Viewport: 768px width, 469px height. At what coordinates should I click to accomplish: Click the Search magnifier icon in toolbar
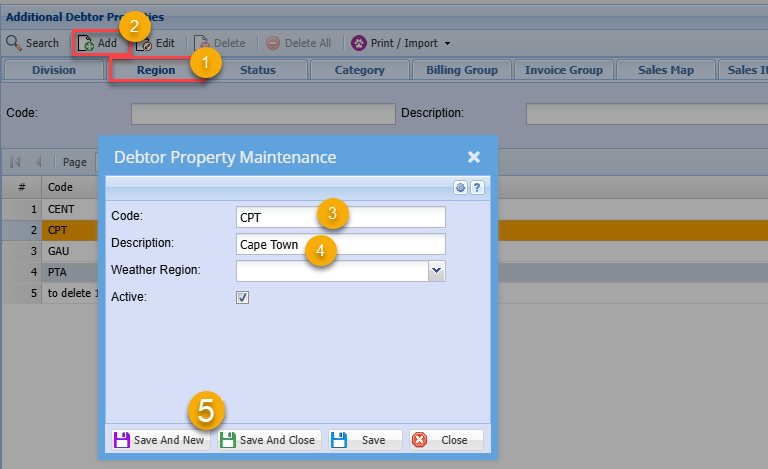[x=14, y=43]
